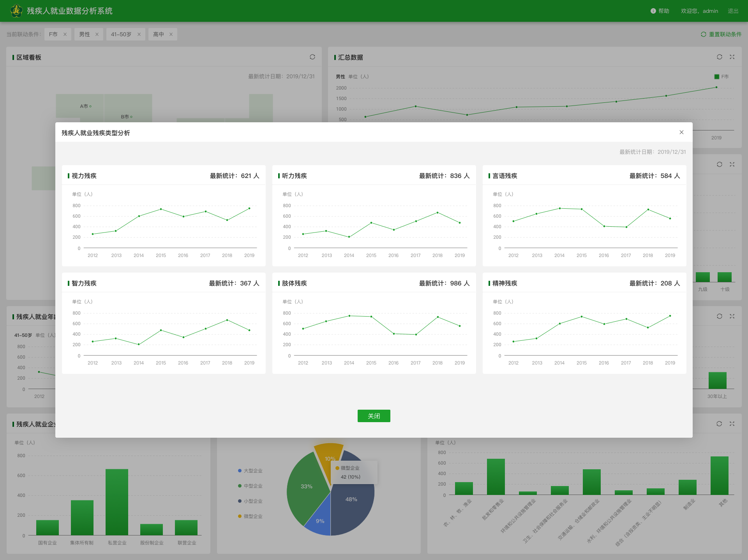Refresh the 汇总数据 panel
Image resolution: width=748 pixels, height=560 pixels.
(720, 57)
